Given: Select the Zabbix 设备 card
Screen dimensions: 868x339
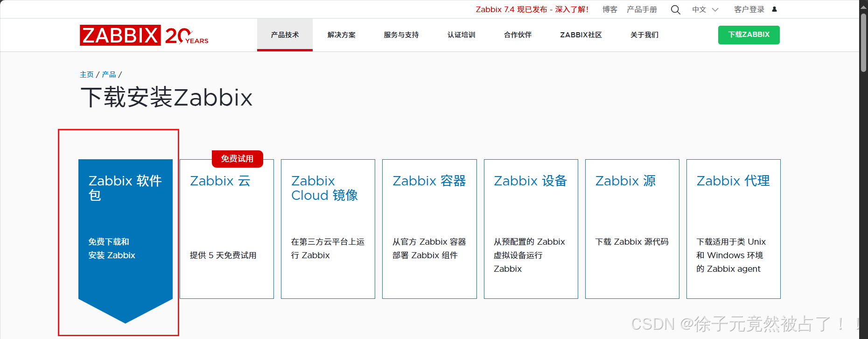Looking at the screenshot, I should pos(531,229).
